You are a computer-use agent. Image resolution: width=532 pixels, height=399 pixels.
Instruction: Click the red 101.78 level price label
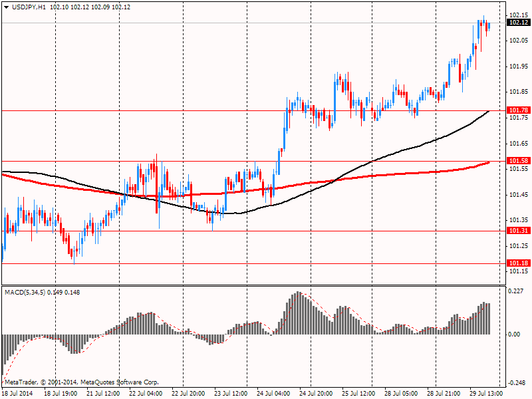(x=519, y=110)
